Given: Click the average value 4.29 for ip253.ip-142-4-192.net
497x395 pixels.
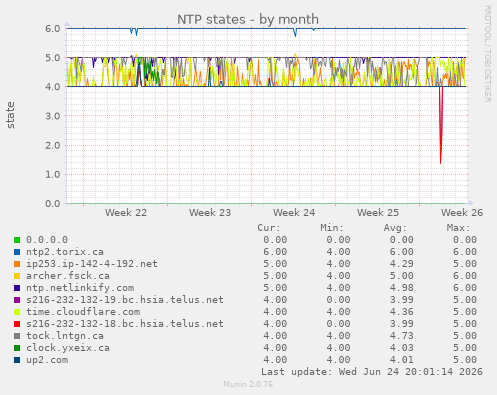Looking at the screenshot, I should click(402, 264).
